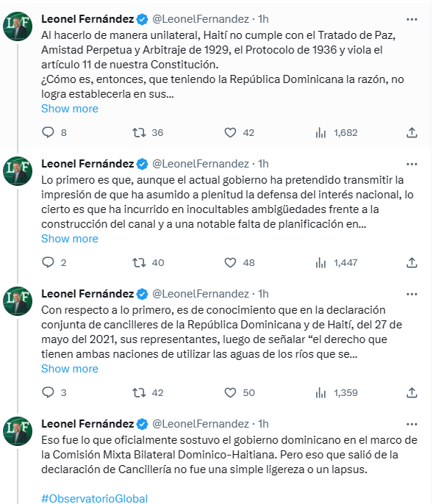Open the #ObservatorioGlobal hashtag
Image resolution: width=444 pixels, height=504 pixels.
[95, 499]
